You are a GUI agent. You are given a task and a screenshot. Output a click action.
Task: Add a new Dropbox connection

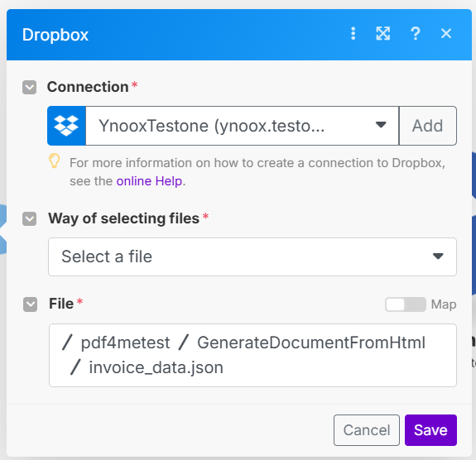point(427,126)
